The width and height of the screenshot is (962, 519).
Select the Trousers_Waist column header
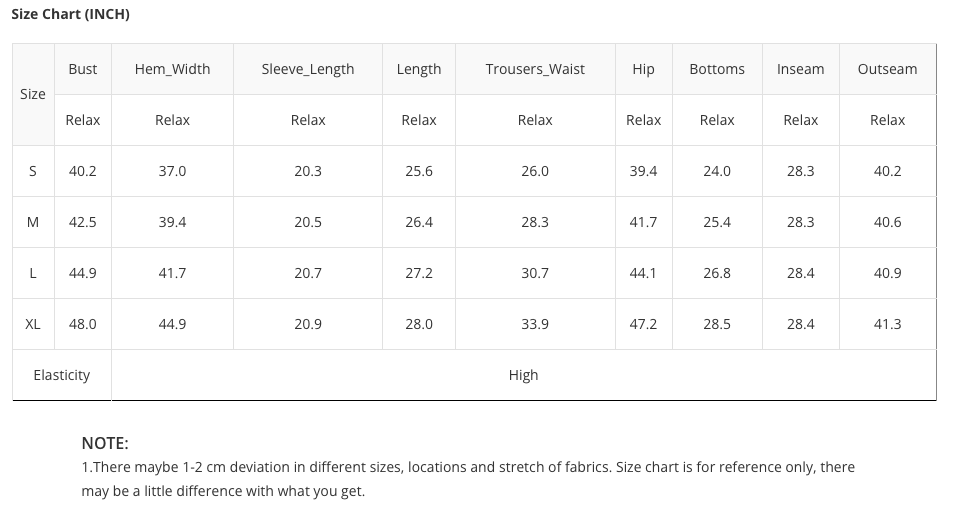click(535, 69)
